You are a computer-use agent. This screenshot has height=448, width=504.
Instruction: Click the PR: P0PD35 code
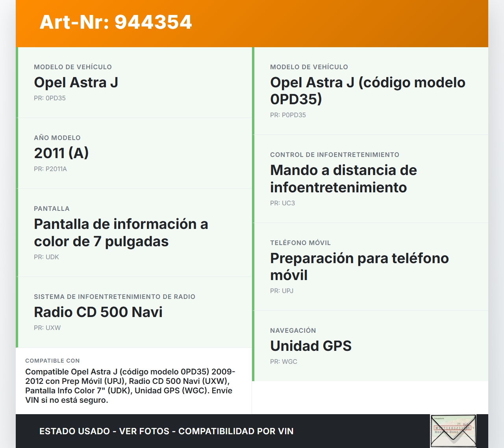pyautogui.click(x=288, y=115)
